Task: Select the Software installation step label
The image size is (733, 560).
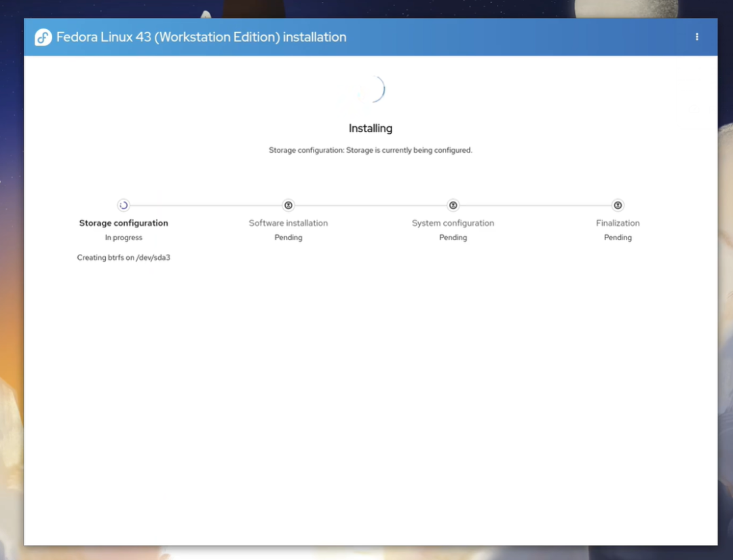Action: click(288, 223)
